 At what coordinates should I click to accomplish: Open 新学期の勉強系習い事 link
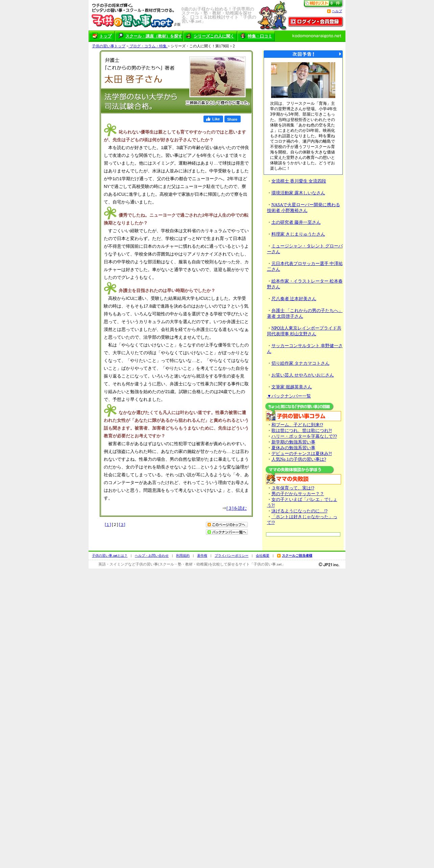coord(293,442)
